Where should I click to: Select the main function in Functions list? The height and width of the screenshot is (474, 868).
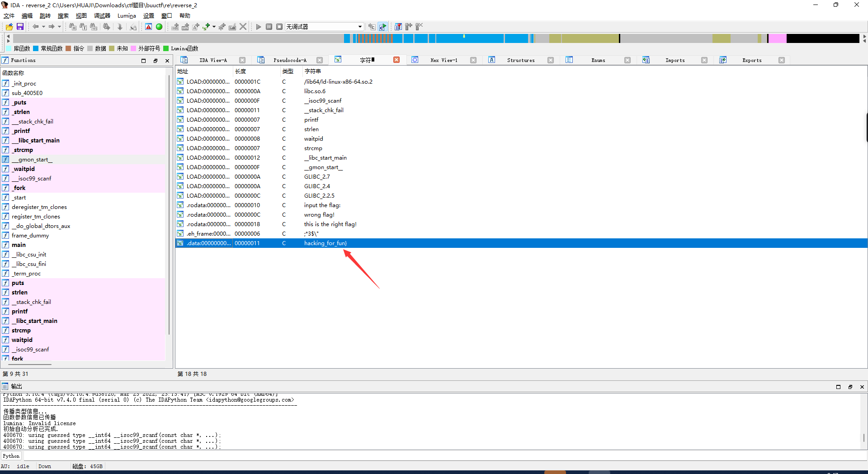click(x=84, y=245)
